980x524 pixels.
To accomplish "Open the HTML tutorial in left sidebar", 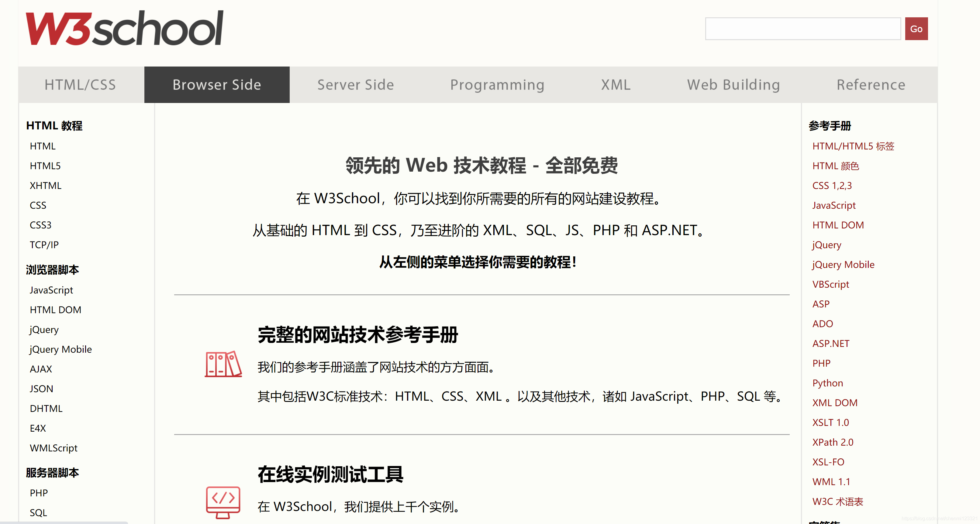I will (43, 146).
